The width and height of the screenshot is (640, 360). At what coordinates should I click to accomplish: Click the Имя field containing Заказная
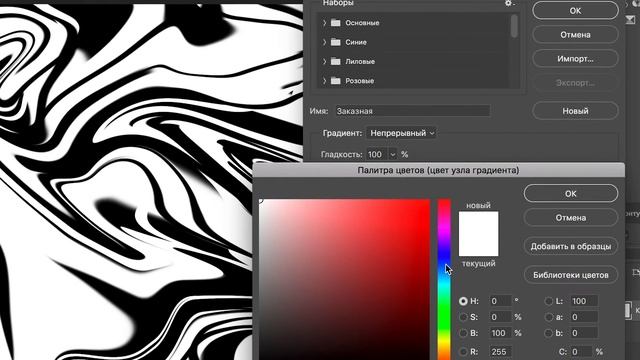(412, 111)
